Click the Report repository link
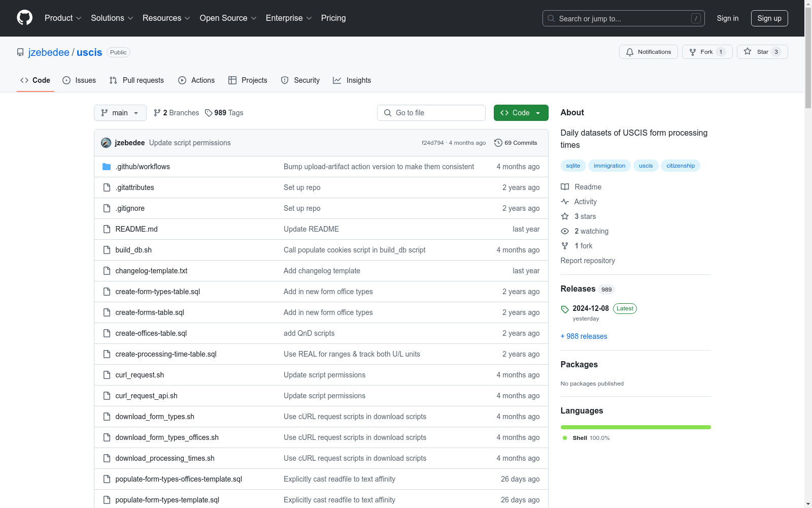812x508 pixels. tap(588, 261)
